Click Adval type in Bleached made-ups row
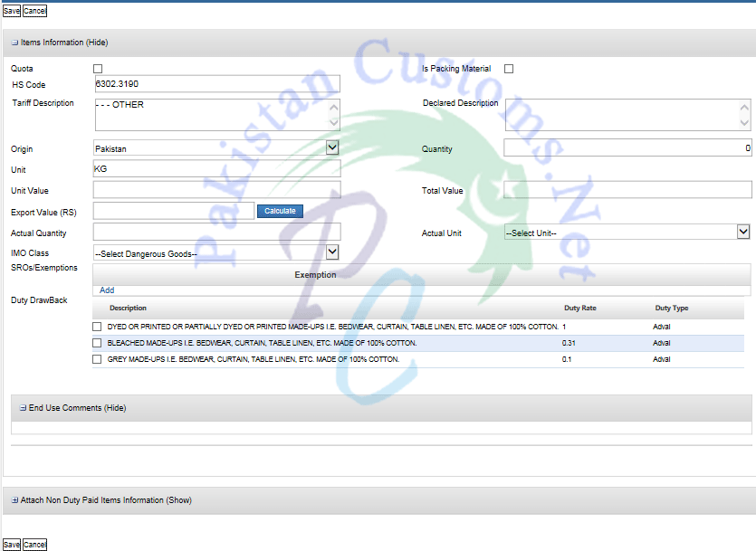 [x=662, y=343]
